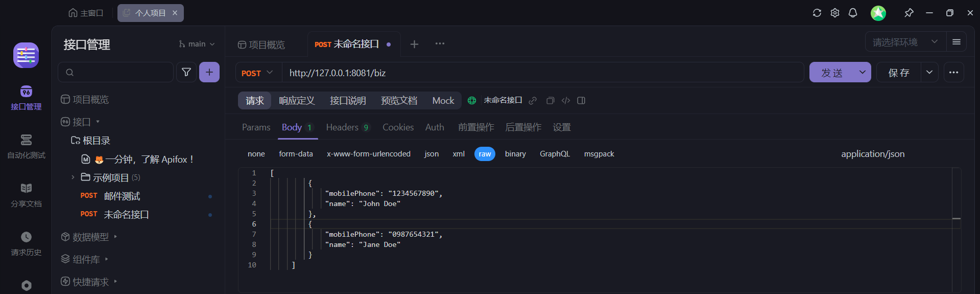This screenshot has height=294, width=980.
Task: Copy interface link icon
Action: click(533, 101)
